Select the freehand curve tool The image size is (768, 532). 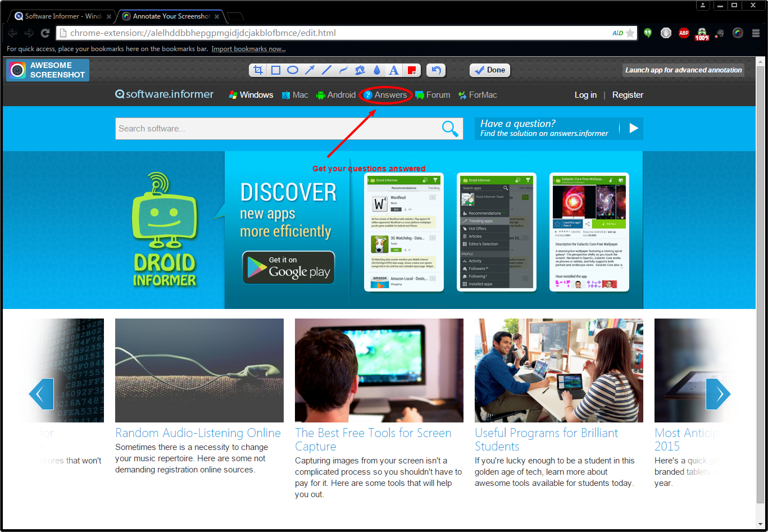pos(343,70)
